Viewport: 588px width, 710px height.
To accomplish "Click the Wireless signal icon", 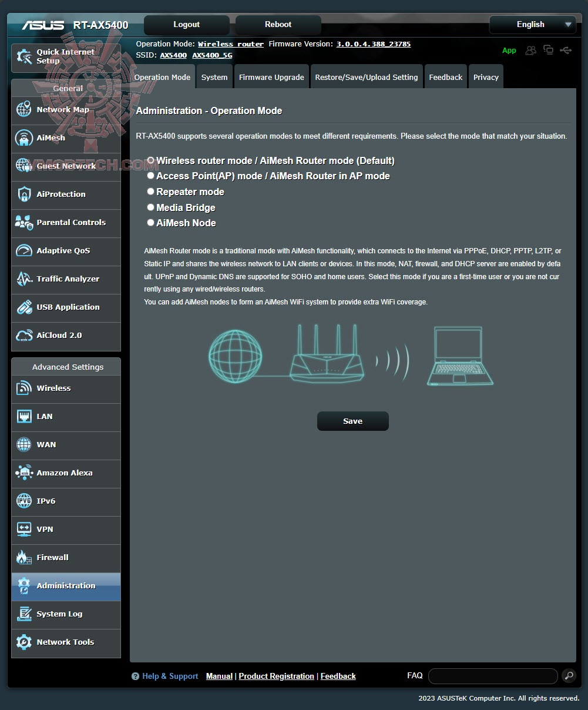I will point(24,388).
